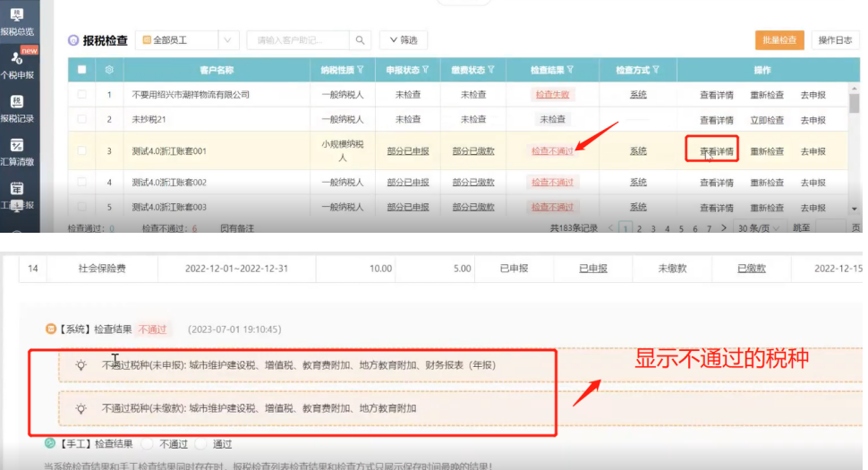The width and height of the screenshot is (868, 470).
Task: Go to 报税记录 sidebar icon
Action: point(16,107)
